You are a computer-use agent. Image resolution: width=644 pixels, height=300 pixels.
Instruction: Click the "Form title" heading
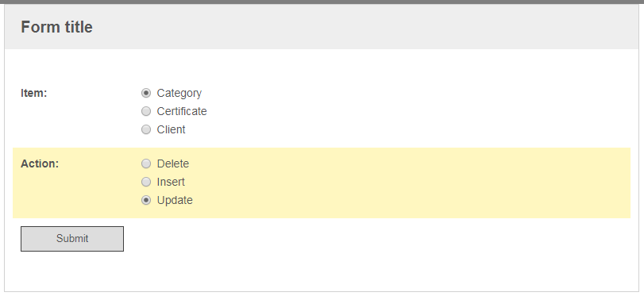[x=56, y=27]
